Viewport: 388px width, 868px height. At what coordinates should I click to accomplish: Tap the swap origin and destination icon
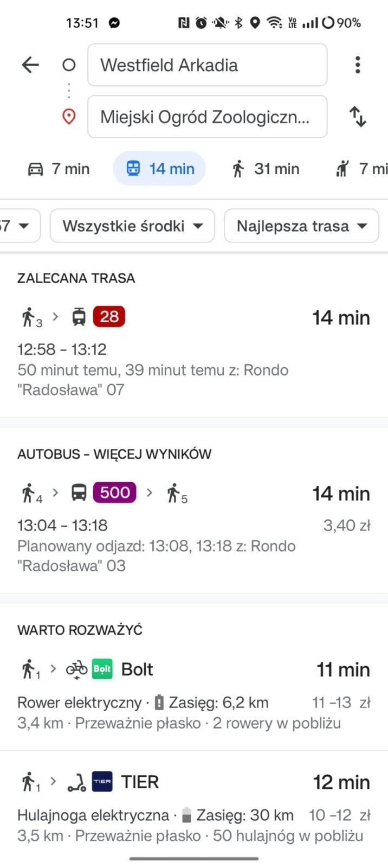(x=357, y=117)
